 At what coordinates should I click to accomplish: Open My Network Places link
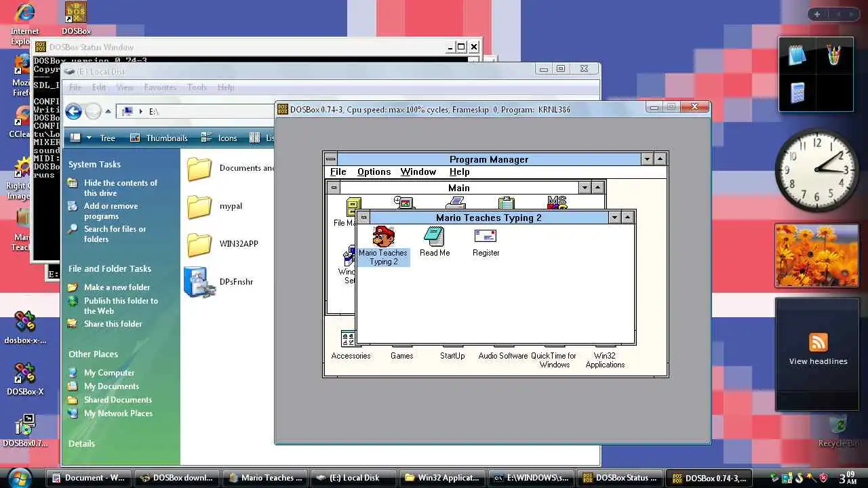pos(118,413)
